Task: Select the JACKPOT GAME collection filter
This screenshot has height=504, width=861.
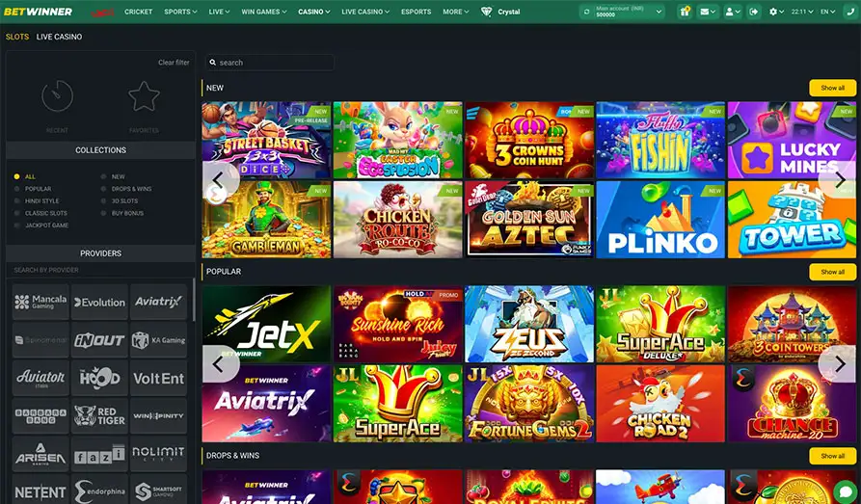Action: pos(41,225)
